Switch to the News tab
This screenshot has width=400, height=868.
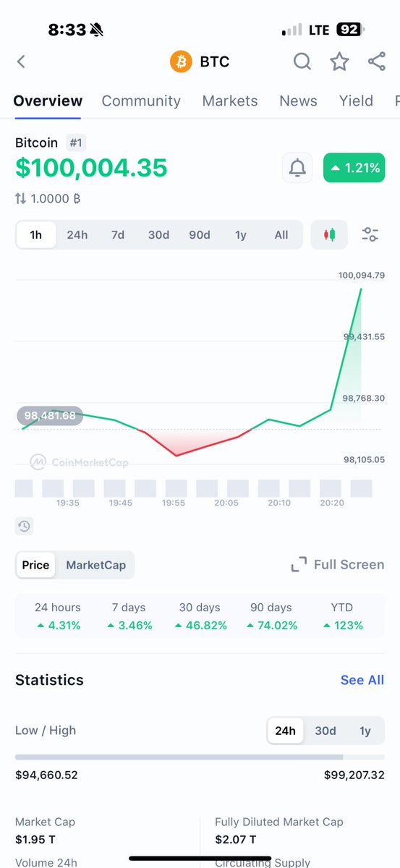click(x=298, y=101)
